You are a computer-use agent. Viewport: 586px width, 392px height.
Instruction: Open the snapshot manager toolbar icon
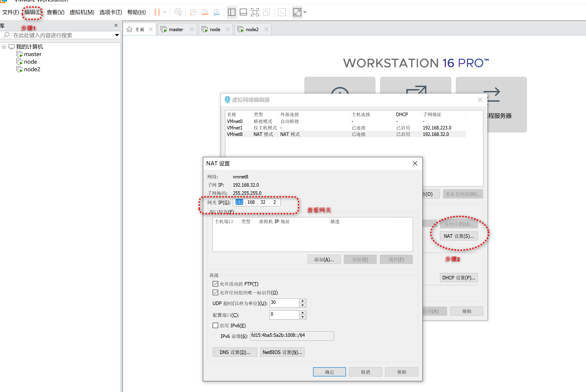(216, 12)
